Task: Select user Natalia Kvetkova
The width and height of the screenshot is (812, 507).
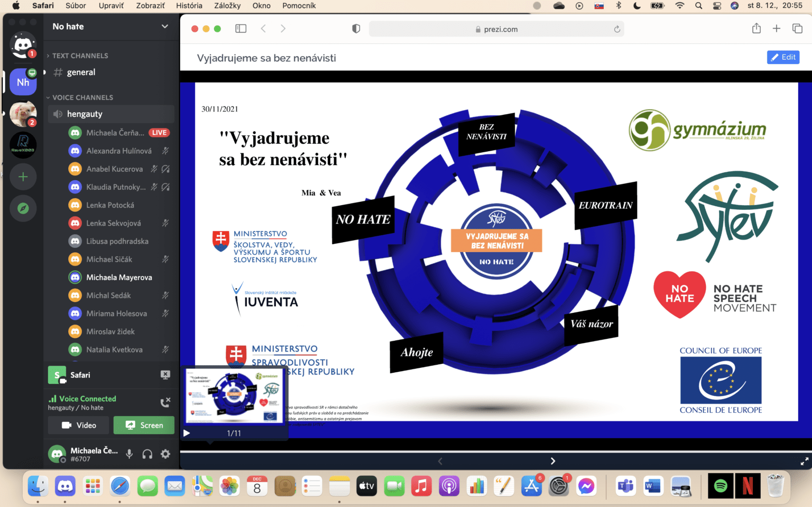Action: [114, 349]
